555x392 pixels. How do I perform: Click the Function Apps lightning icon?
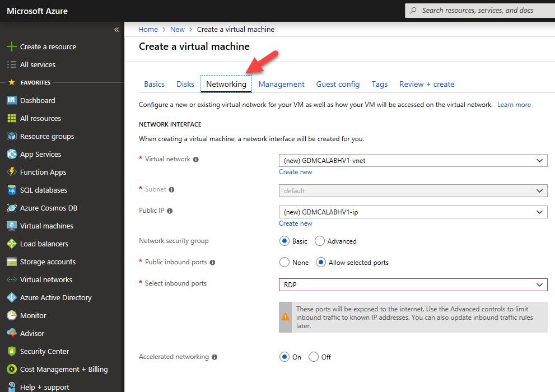tap(12, 172)
